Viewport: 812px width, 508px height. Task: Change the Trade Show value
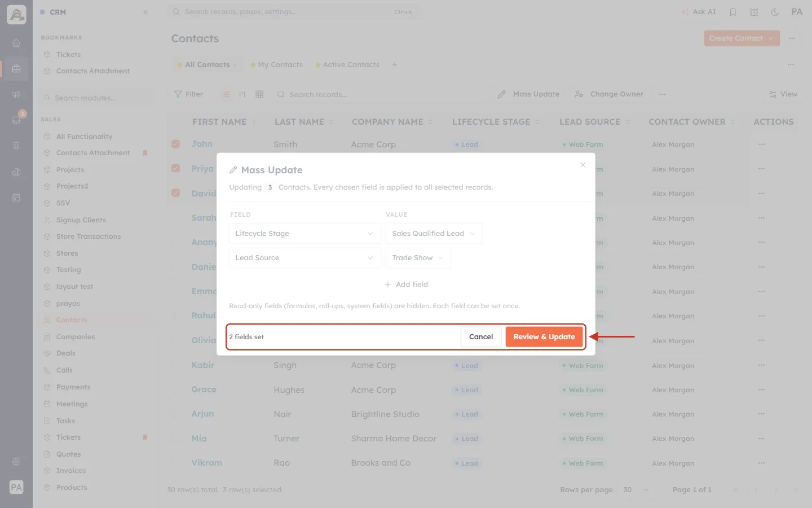[418, 258]
